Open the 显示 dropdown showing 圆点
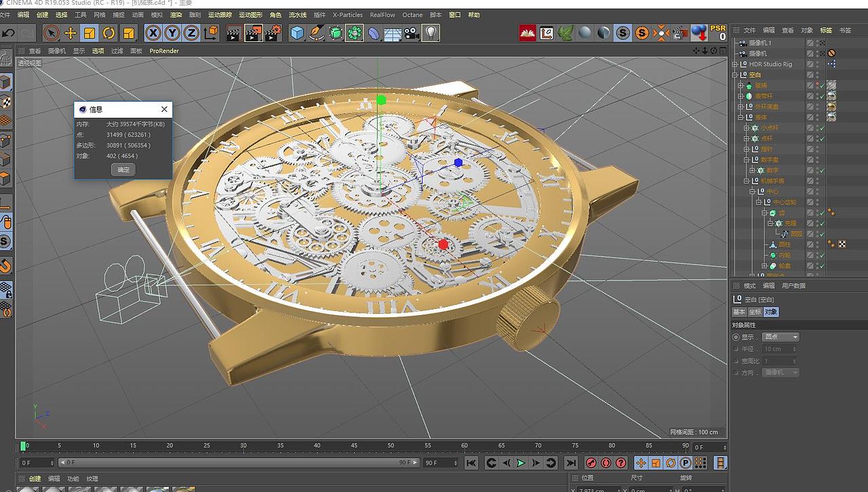 [x=780, y=336]
